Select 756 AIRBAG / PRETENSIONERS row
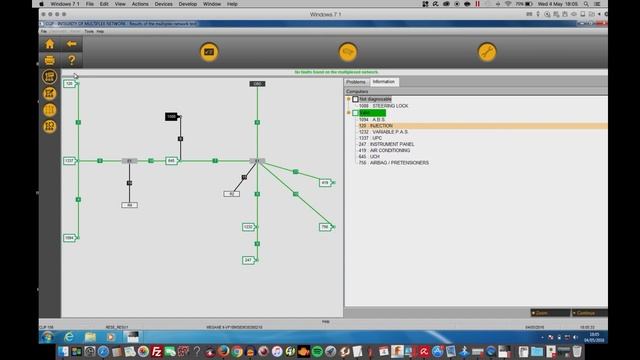Image resolution: width=640 pixels, height=360 pixels. point(393,163)
